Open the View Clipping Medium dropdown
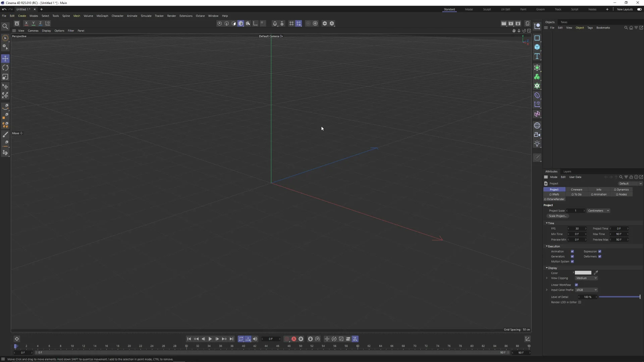This screenshot has width=644, height=362. [x=586, y=278]
